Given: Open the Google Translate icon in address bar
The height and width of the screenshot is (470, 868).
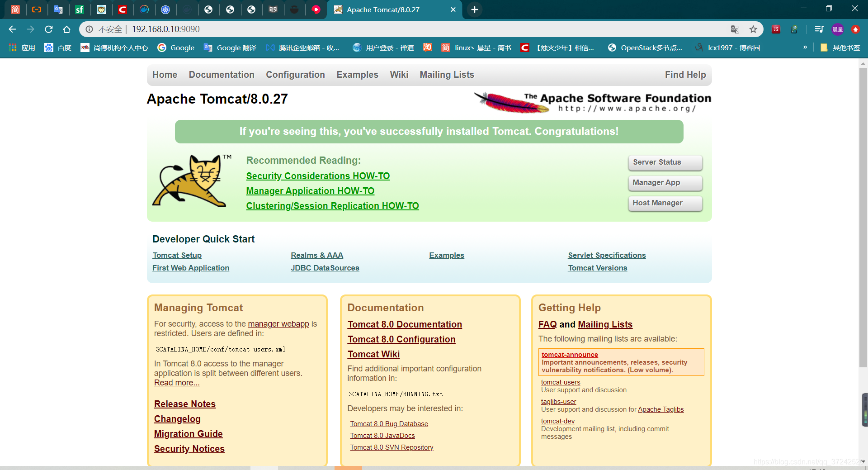Looking at the screenshot, I should 735,29.
